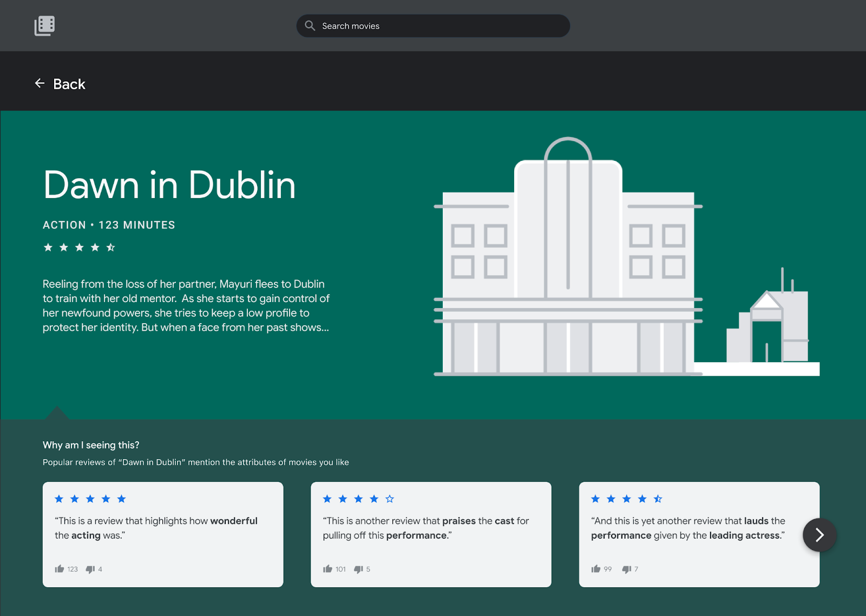Screen dimensions: 866x616
Task: Like the review praising the cast
Action: click(327, 569)
